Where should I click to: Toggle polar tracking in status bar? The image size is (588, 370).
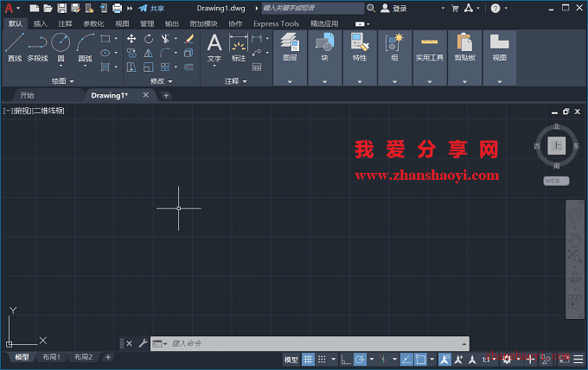point(360,360)
